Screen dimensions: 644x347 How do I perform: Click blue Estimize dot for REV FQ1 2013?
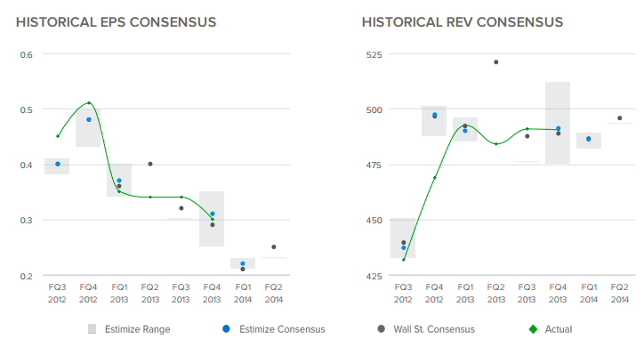click(465, 131)
